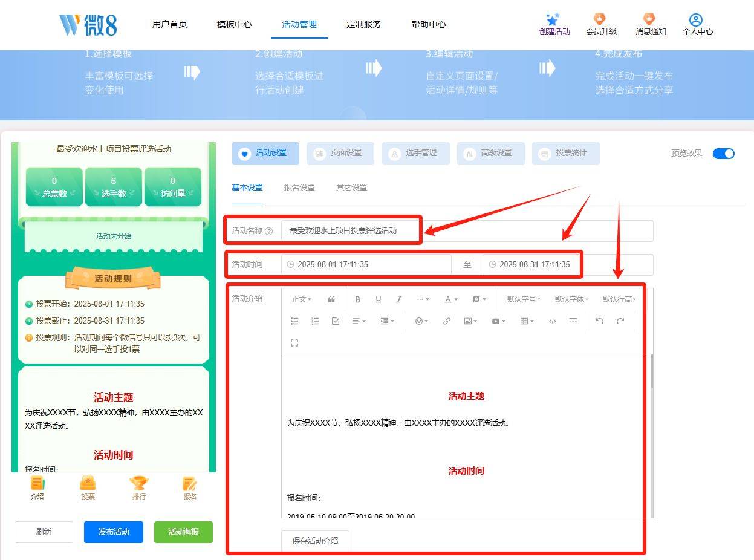Image resolution: width=754 pixels, height=560 pixels.
Task: Insert an ordered numbered list
Action: (x=315, y=321)
